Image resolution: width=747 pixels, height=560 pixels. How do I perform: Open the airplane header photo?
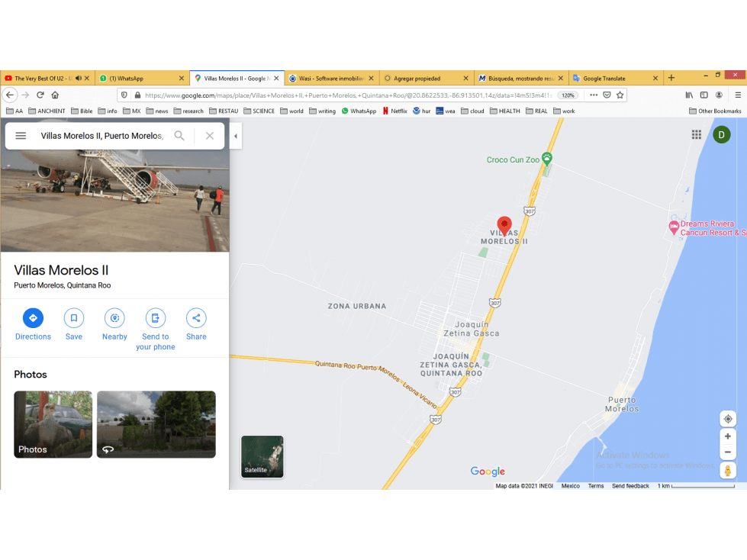114,201
